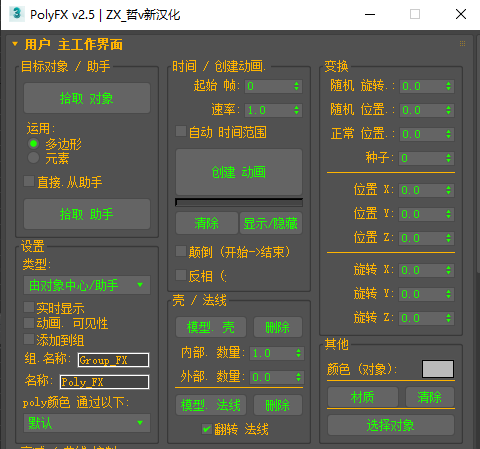The height and width of the screenshot is (449, 480).
Task: Select the 元素 radio button
Action: pyautogui.click(x=33, y=158)
